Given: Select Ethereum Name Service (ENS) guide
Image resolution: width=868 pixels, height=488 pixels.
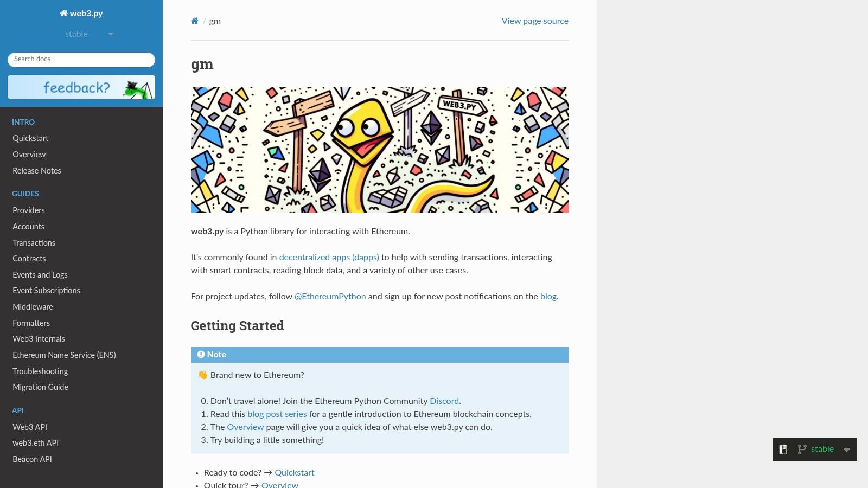Looking at the screenshot, I should pyautogui.click(x=64, y=355).
